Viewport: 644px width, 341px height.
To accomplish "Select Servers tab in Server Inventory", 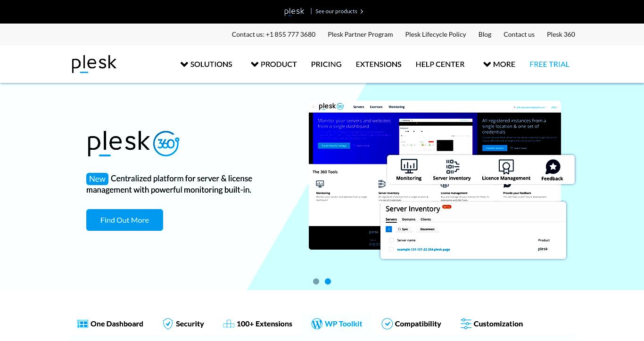I will click(x=391, y=219).
